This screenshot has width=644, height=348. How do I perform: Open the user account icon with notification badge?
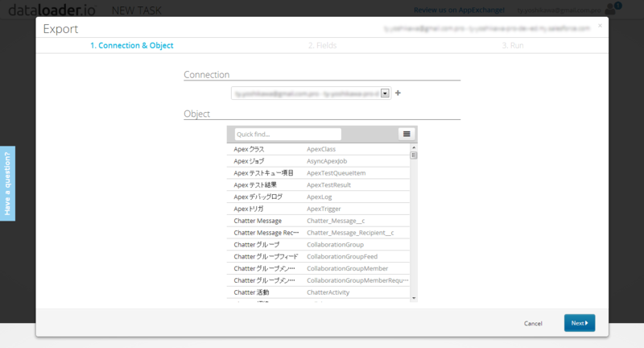pos(613,8)
